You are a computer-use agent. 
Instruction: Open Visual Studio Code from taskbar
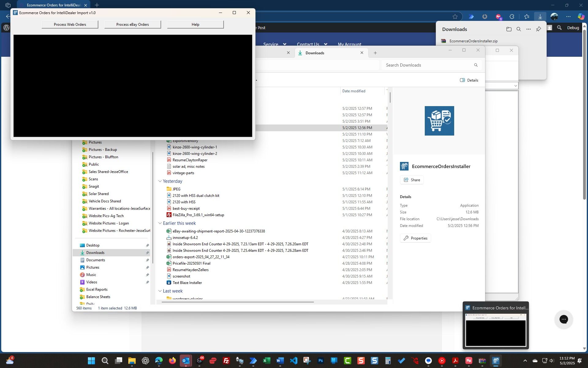[x=293, y=361]
